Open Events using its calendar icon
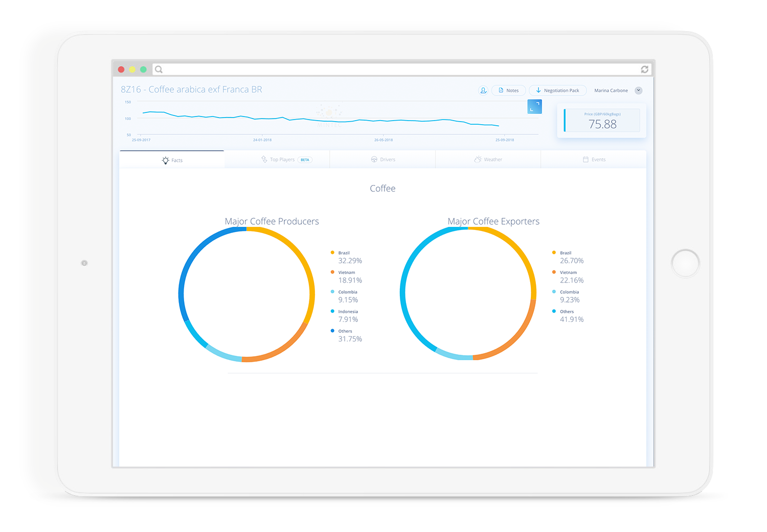The height and width of the screenshot is (532, 767). click(585, 159)
